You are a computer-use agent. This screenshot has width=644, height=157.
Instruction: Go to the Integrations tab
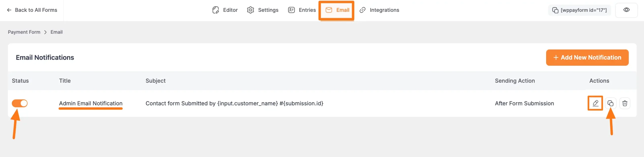[379, 10]
